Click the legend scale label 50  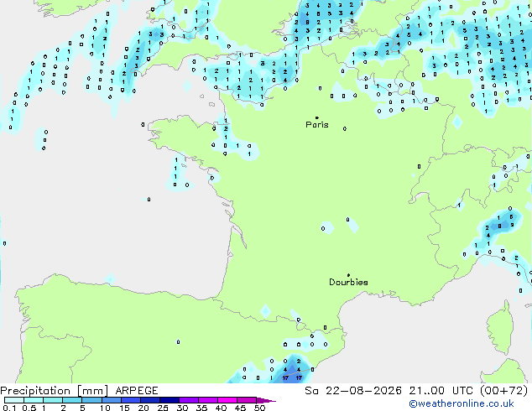click(x=259, y=408)
